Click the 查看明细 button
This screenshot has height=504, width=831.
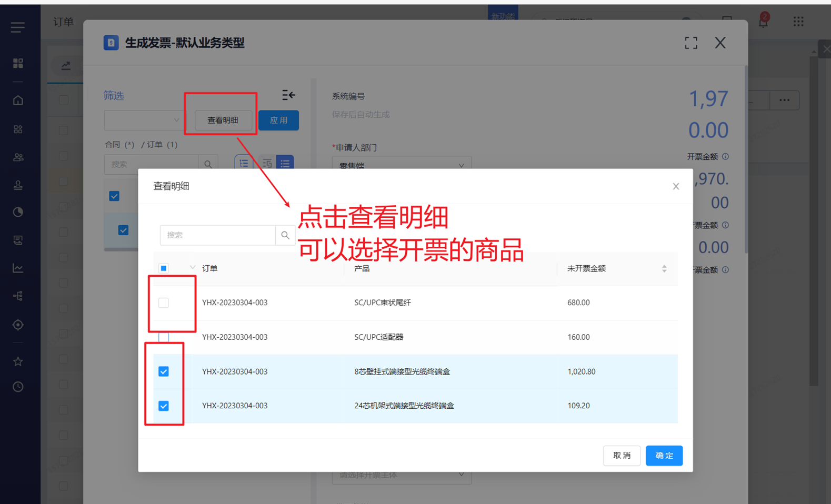pos(223,120)
